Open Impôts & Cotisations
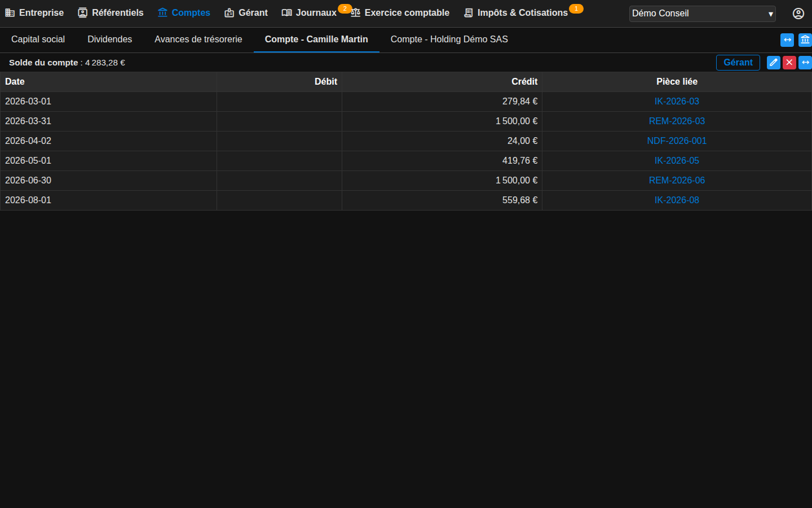 click(516, 13)
